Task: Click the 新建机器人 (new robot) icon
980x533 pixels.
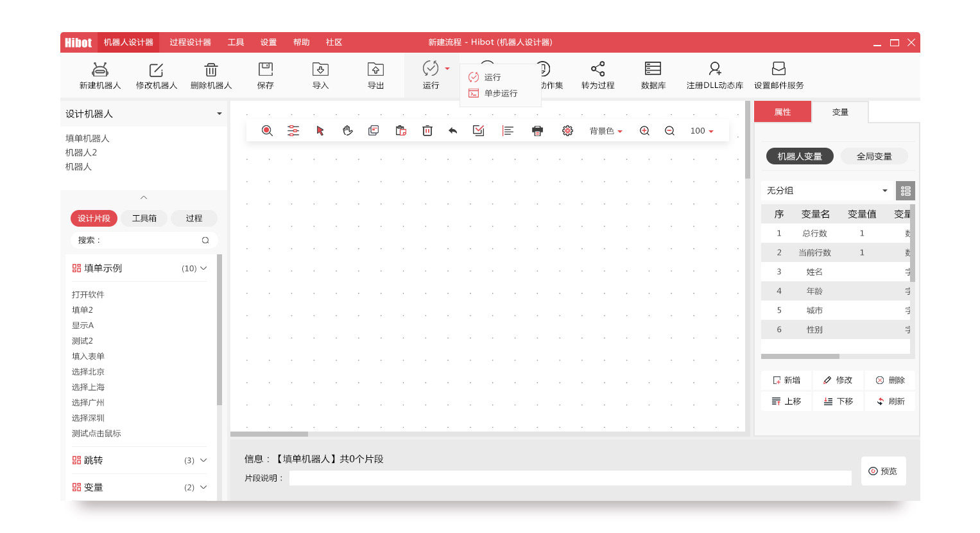Action: click(100, 69)
